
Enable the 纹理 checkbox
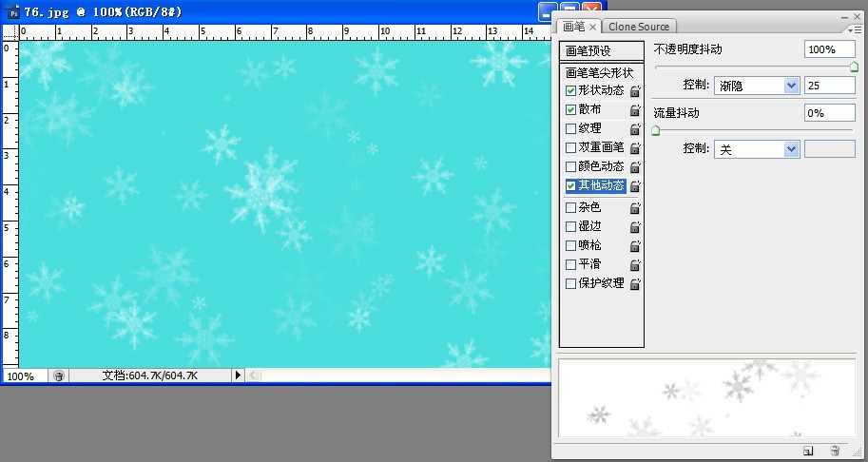[x=570, y=129]
